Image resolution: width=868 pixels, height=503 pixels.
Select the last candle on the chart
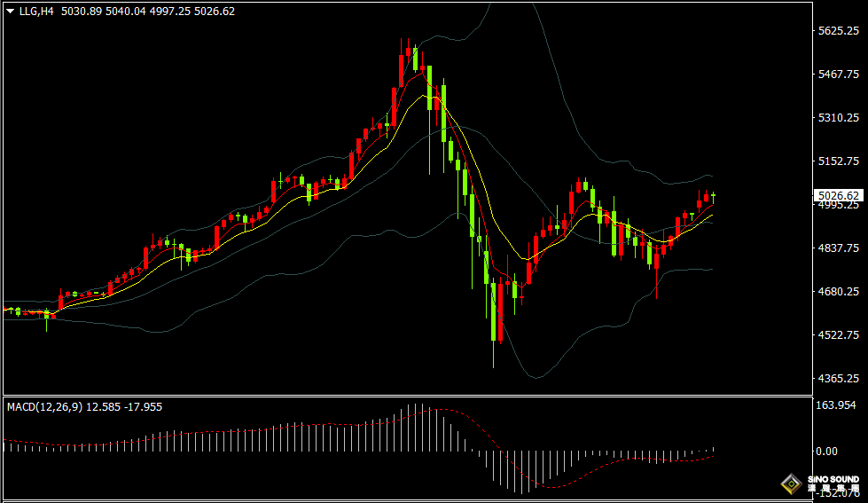point(713,197)
